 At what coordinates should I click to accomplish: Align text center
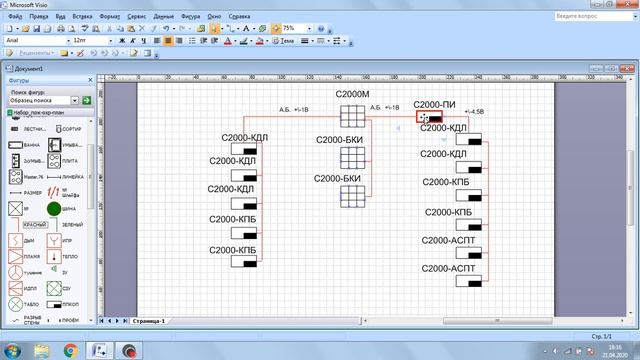click(168, 41)
